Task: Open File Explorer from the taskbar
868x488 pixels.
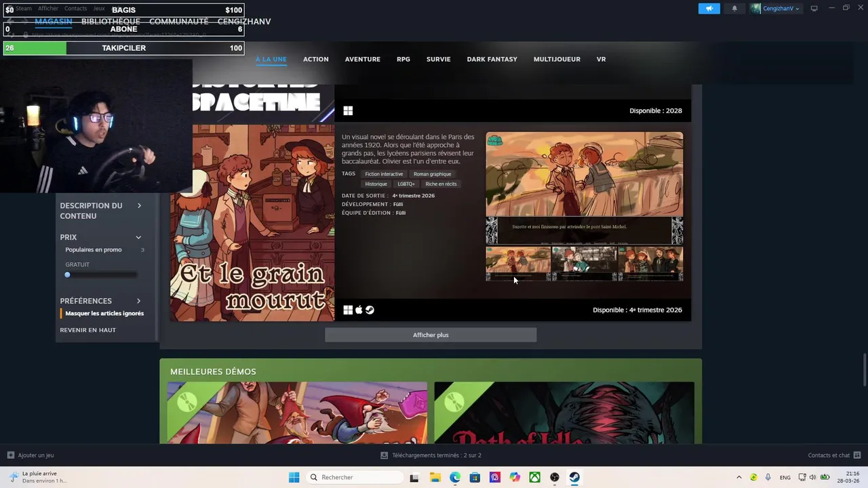Action: pyautogui.click(x=435, y=477)
